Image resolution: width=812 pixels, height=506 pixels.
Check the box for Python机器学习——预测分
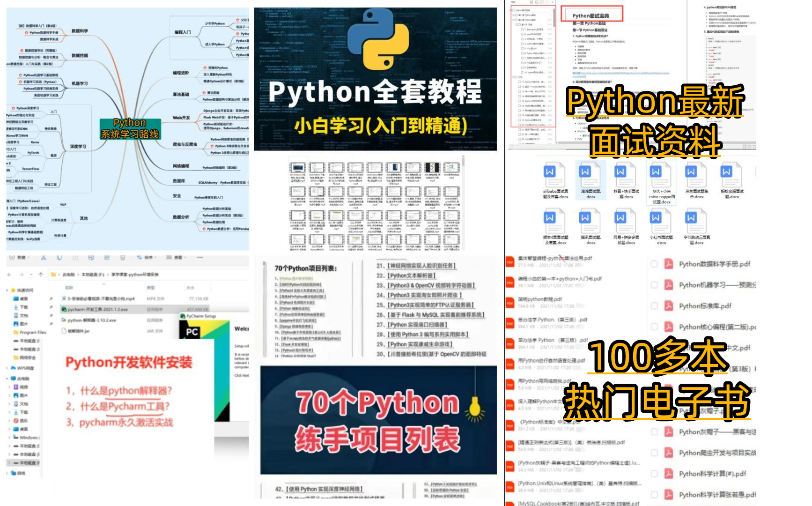click(x=654, y=285)
